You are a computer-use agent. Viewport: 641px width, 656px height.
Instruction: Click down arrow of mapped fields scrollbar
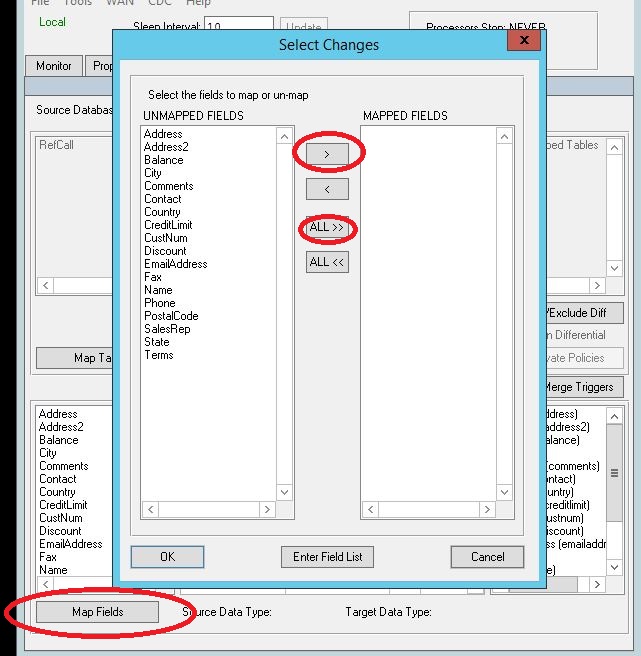click(x=505, y=492)
